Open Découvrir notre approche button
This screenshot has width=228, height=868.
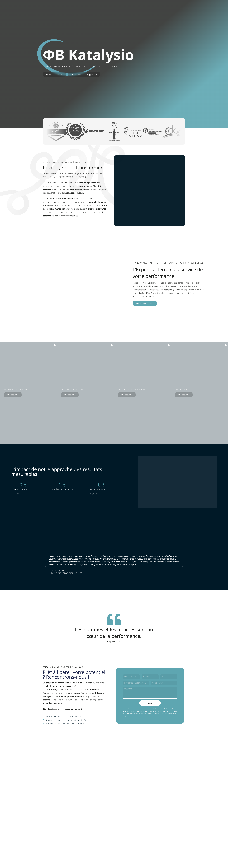point(84,75)
